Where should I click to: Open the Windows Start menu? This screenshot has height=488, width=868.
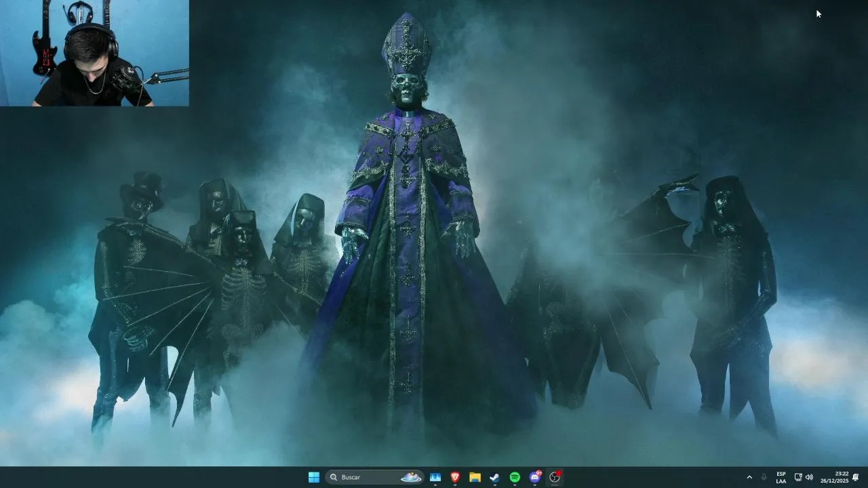tap(314, 477)
